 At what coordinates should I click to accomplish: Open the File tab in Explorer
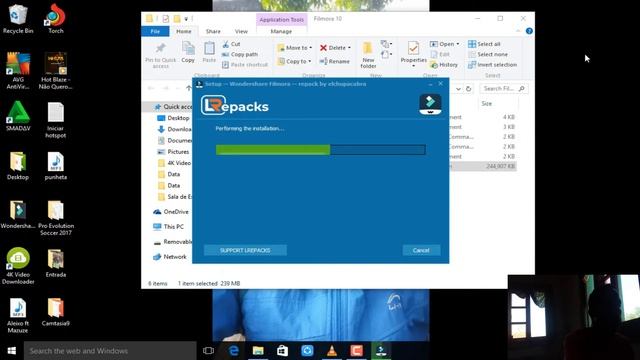(x=155, y=31)
